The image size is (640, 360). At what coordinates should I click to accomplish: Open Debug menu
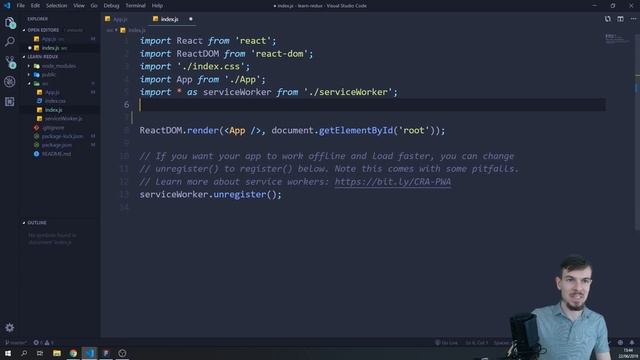pos(111,6)
